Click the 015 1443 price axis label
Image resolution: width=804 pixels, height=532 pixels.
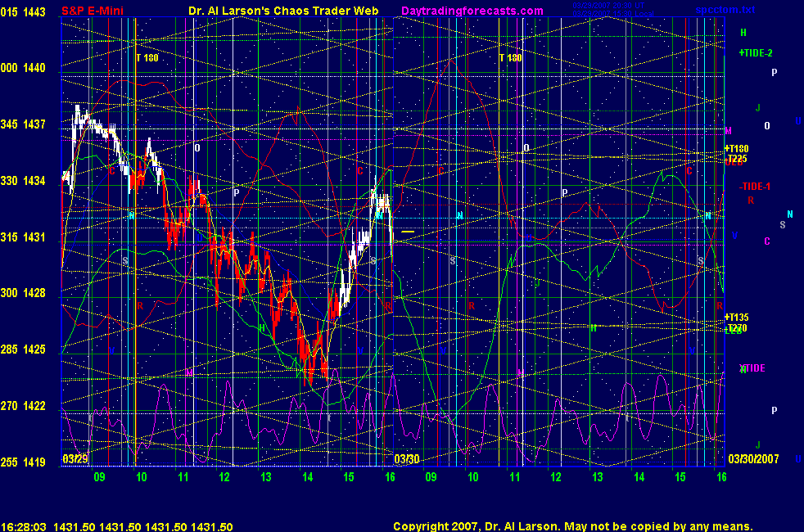point(23,11)
